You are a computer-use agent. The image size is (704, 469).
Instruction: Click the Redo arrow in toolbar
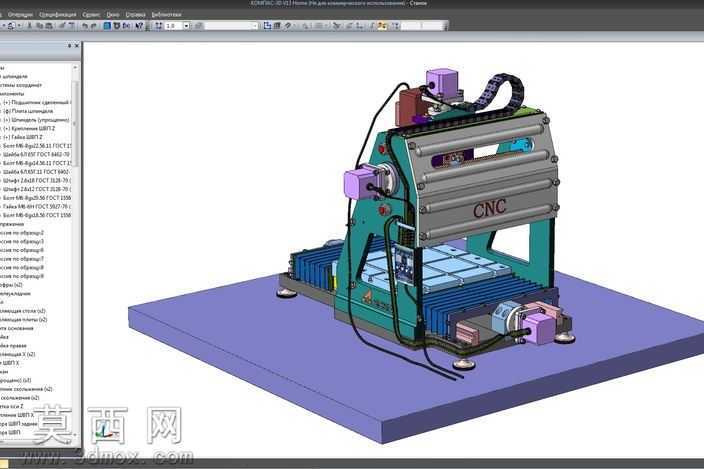pyautogui.click(x=93, y=26)
